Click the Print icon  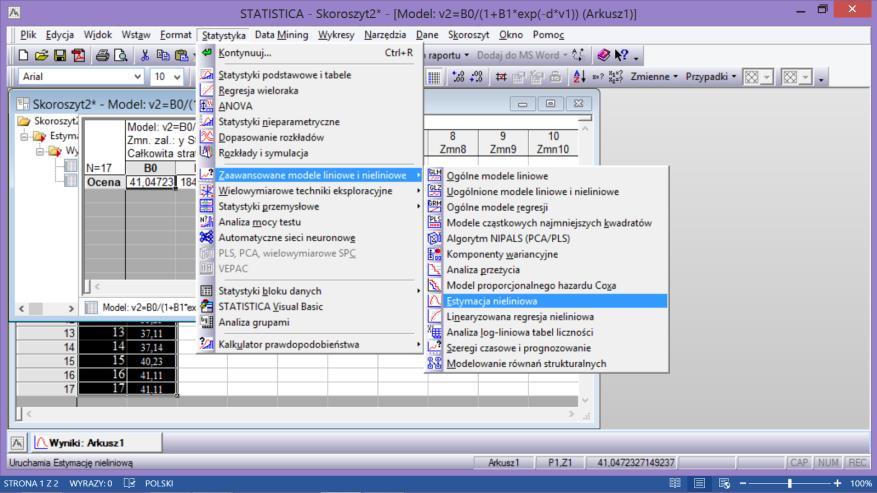(x=102, y=55)
